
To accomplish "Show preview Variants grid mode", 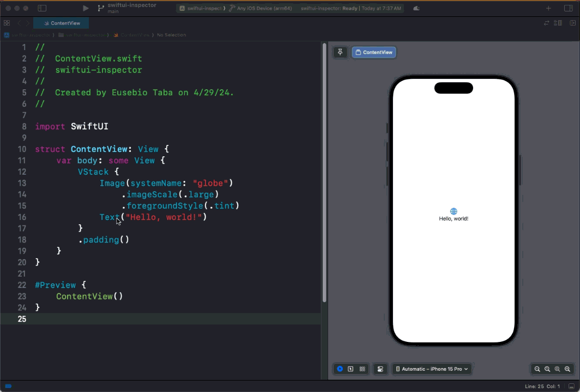I will coord(362,369).
